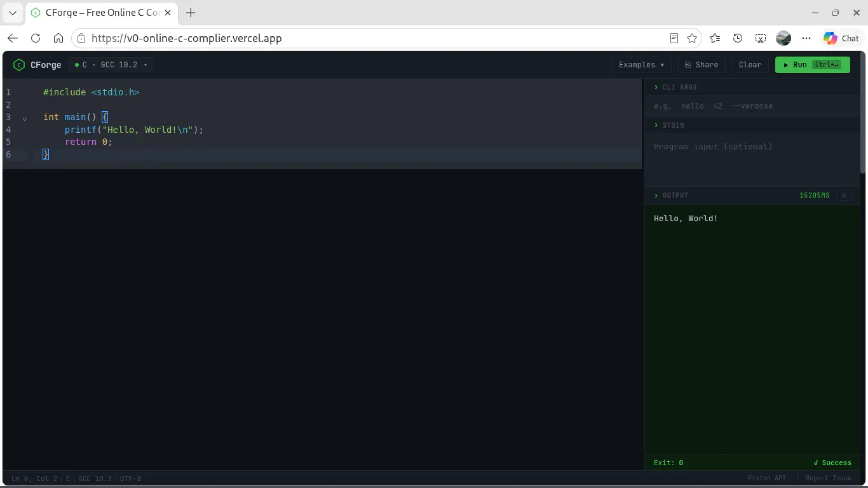Screen dimensions: 868x488
Task: Collapse the CLI ARGS section
Action: point(675,87)
